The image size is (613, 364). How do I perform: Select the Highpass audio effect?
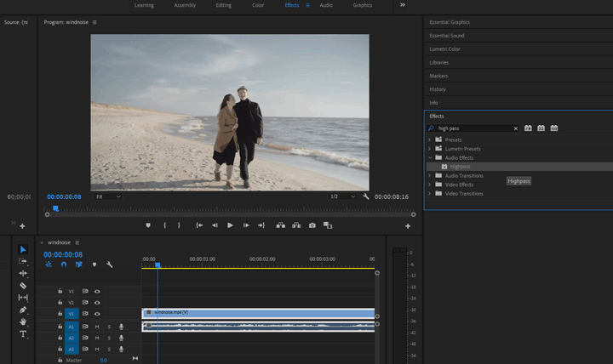pyautogui.click(x=461, y=167)
